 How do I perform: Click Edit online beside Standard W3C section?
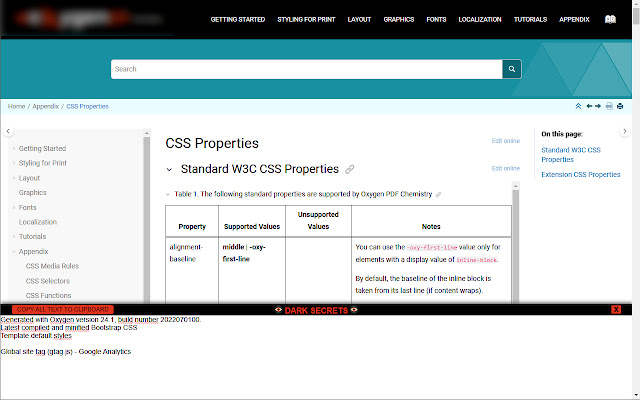tap(506, 168)
